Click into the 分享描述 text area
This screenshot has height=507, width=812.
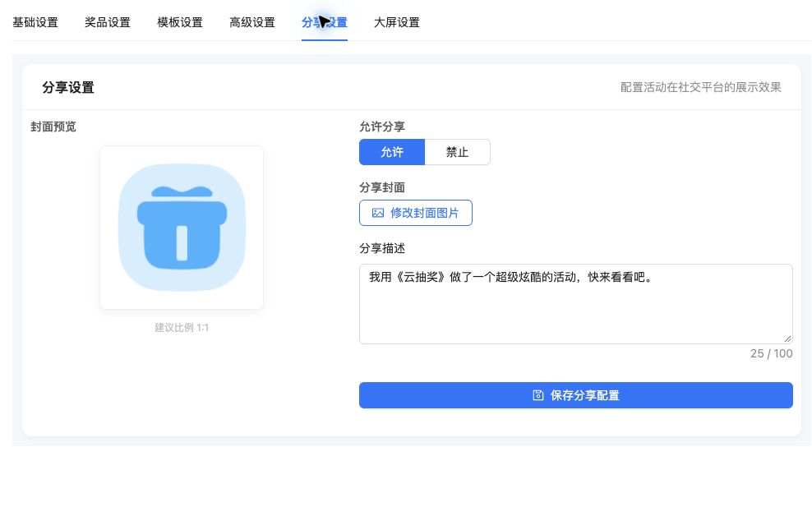click(576, 304)
